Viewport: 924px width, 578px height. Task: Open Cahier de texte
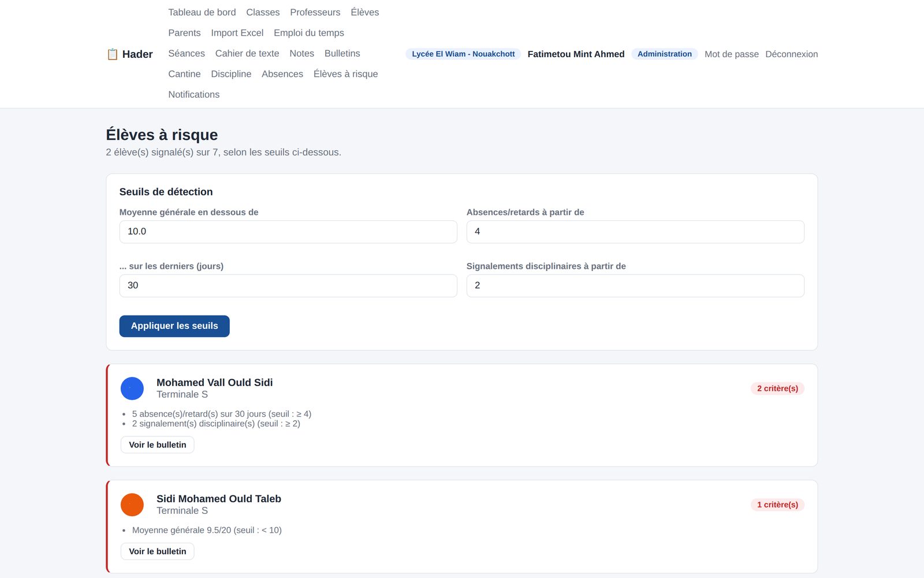pos(247,53)
